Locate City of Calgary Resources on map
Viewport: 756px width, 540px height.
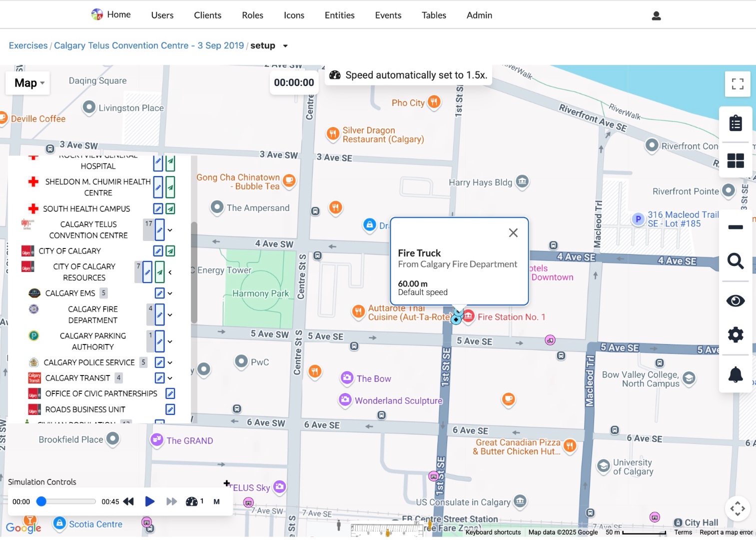point(159,272)
